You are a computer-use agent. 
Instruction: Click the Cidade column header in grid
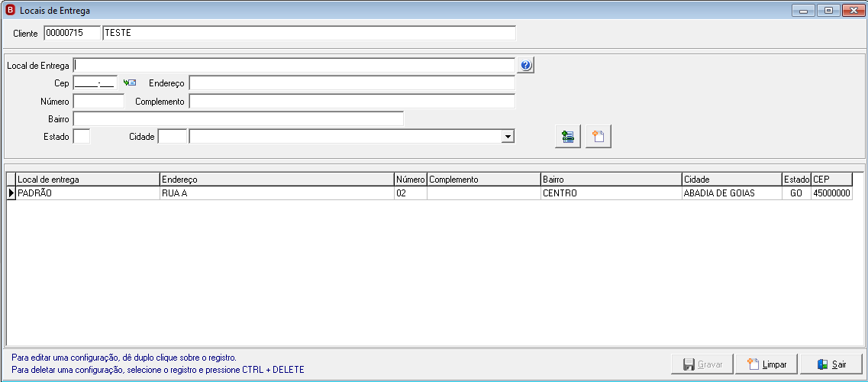tap(732, 180)
